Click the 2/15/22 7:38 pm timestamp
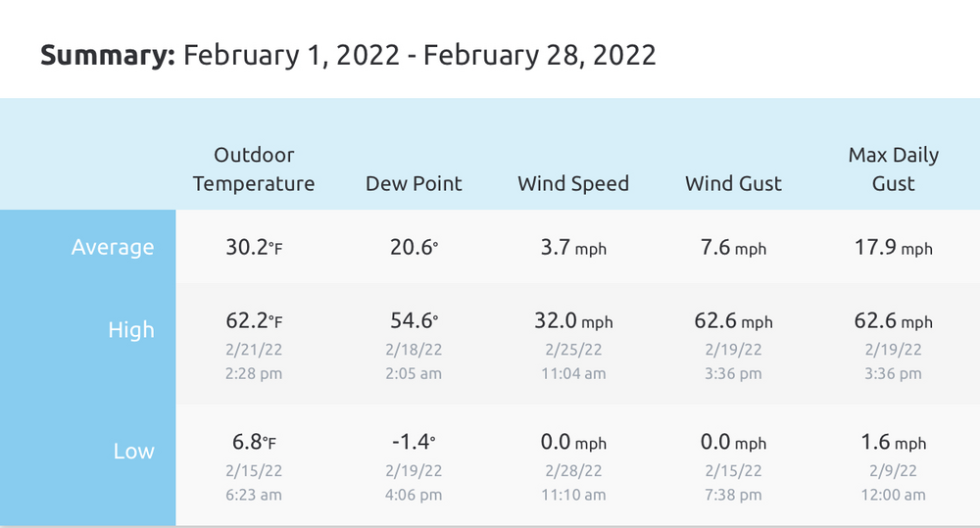The width and height of the screenshot is (980, 528). click(733, 482)
